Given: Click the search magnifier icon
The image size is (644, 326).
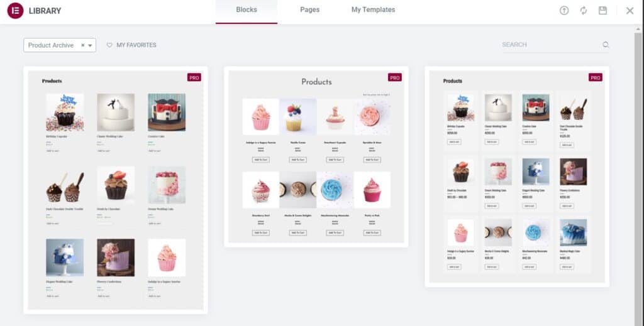Looking at the screenshot, I should [606, 45].
